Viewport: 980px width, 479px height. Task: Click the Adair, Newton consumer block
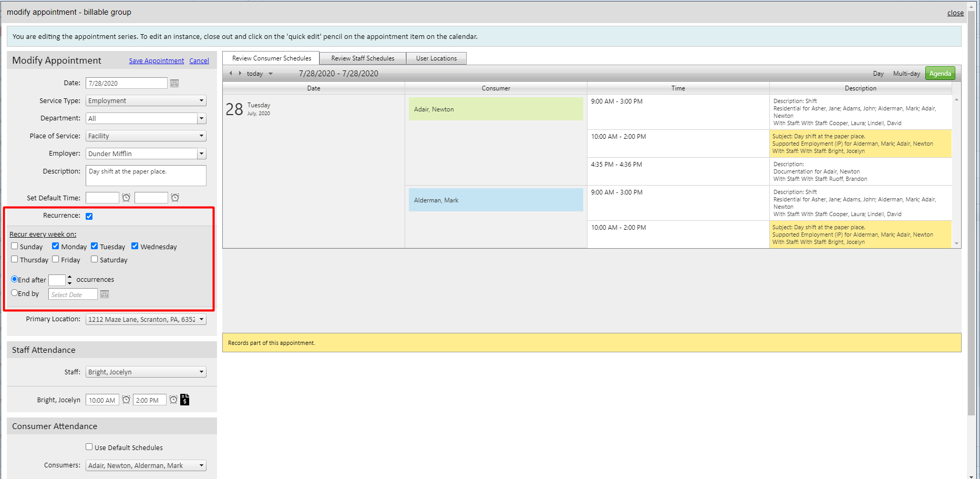[496, 109]
